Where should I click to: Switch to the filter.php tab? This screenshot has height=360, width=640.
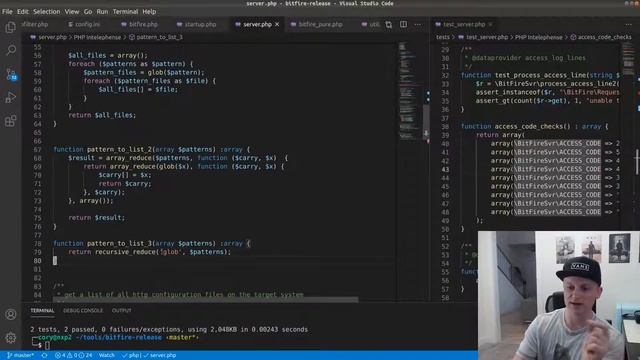(x=35, y=24)
